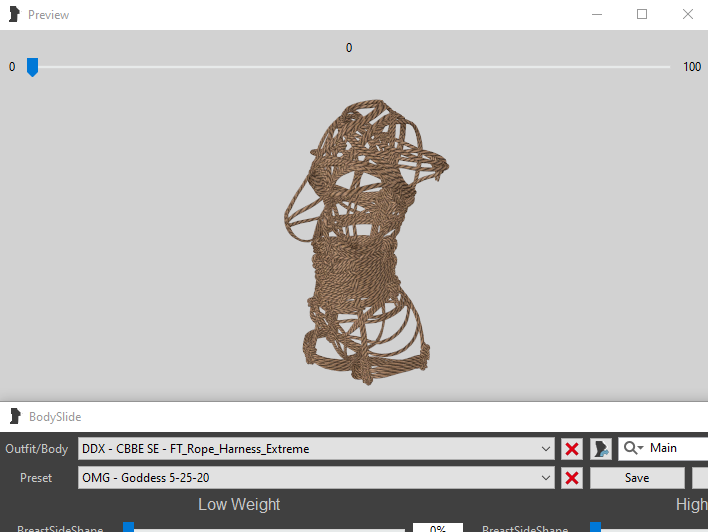This screenshot has width=708, height=532.
Task: Open Outfit Studio via the figure icon
Action: [601, 449]
